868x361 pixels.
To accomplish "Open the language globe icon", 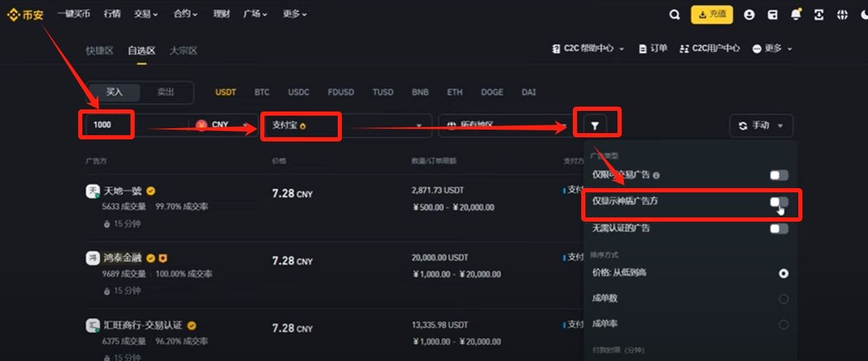I will pyautogui.click(x=843, y=15).
